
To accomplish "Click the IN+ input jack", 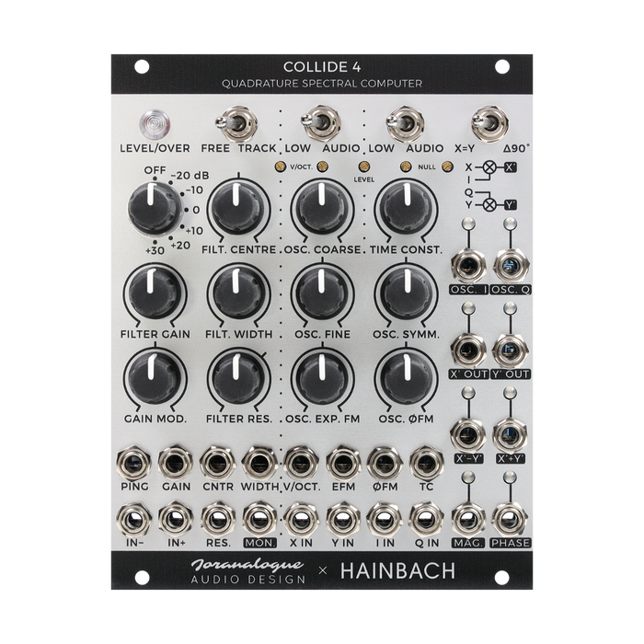I will (176, 519).
